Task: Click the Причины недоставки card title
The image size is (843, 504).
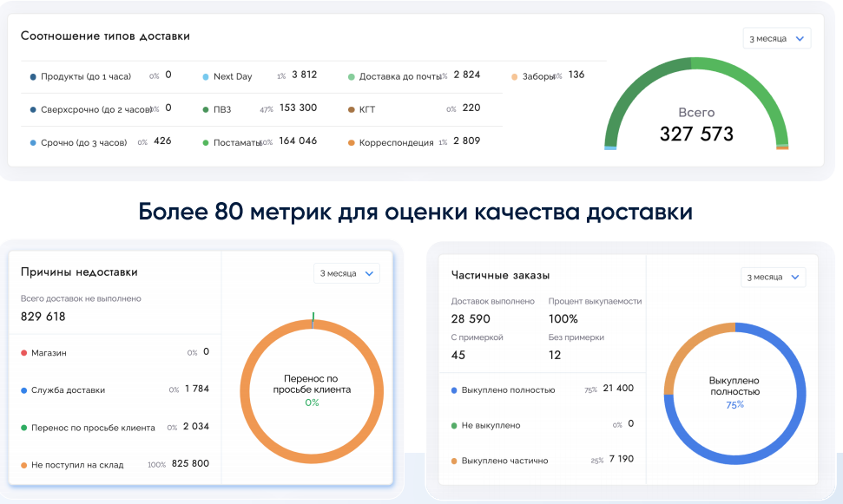Action: click(x=79, y=272)
